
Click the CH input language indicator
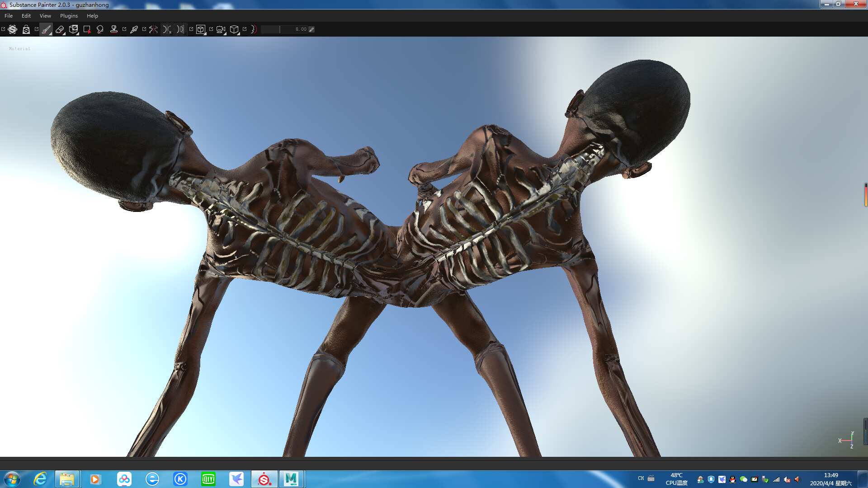coord(641,478)
